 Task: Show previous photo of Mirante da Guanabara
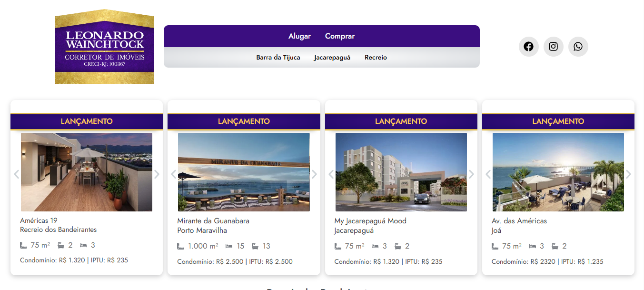(x=174, y=174)
